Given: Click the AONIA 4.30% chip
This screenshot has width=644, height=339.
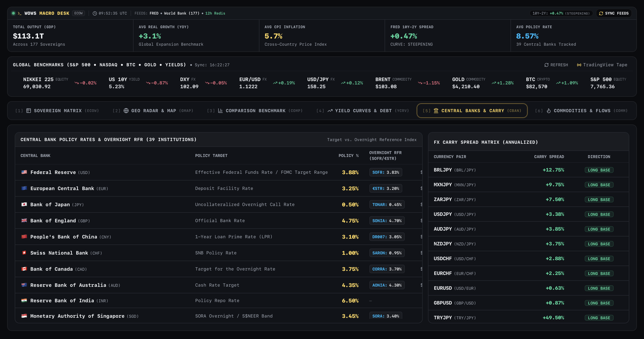Looking at the screenshot, I should (x=387, y=285).
